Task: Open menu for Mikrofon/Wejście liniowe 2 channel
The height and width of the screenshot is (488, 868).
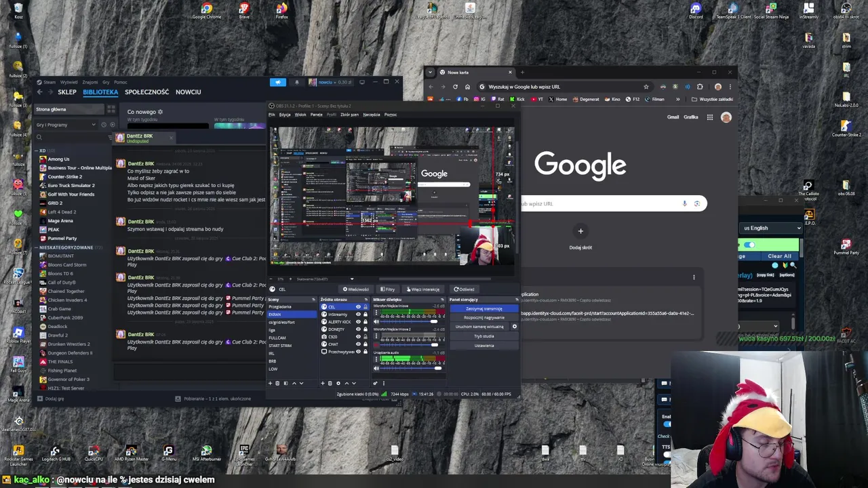Action: coord(376,336)
